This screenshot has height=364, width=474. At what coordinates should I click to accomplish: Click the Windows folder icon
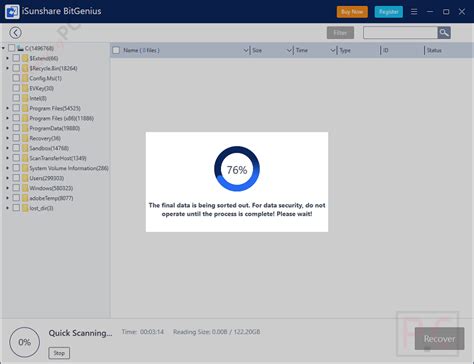(25, 188)
